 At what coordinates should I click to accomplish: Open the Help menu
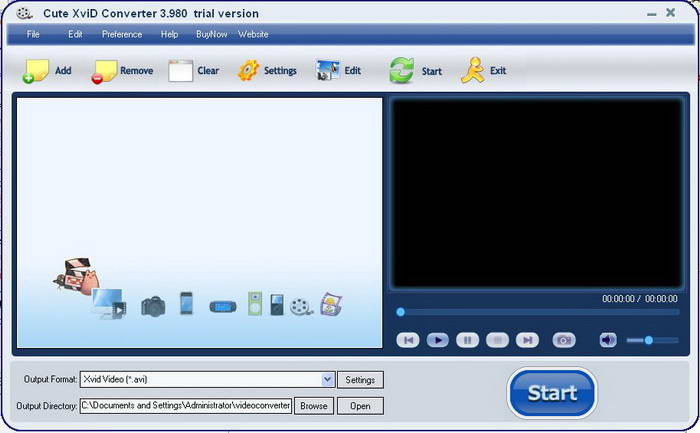pos(169,34)
